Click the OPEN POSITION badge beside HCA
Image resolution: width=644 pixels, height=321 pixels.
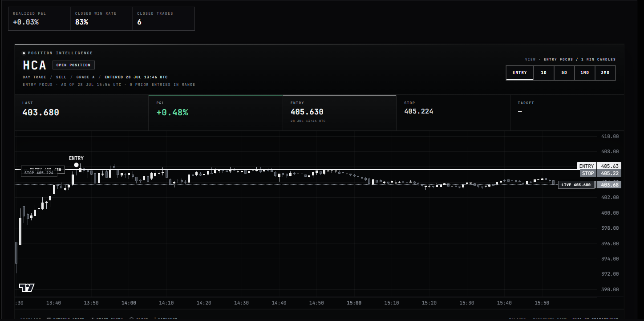pos(73,65)
